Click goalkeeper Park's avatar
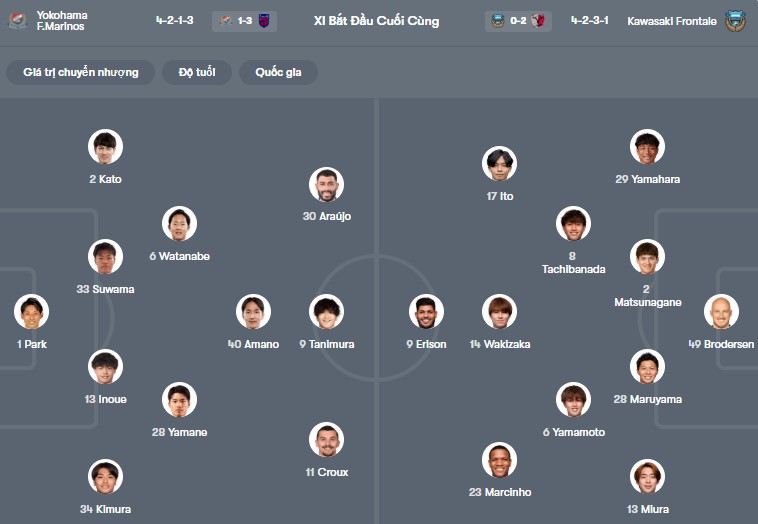 (x=32, y=312)
